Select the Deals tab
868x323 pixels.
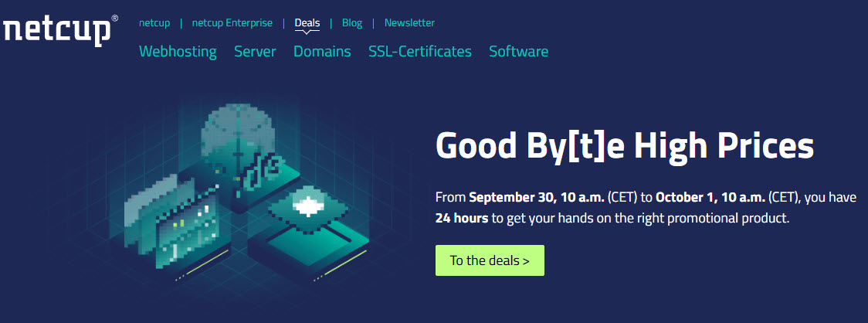[307, 23]
